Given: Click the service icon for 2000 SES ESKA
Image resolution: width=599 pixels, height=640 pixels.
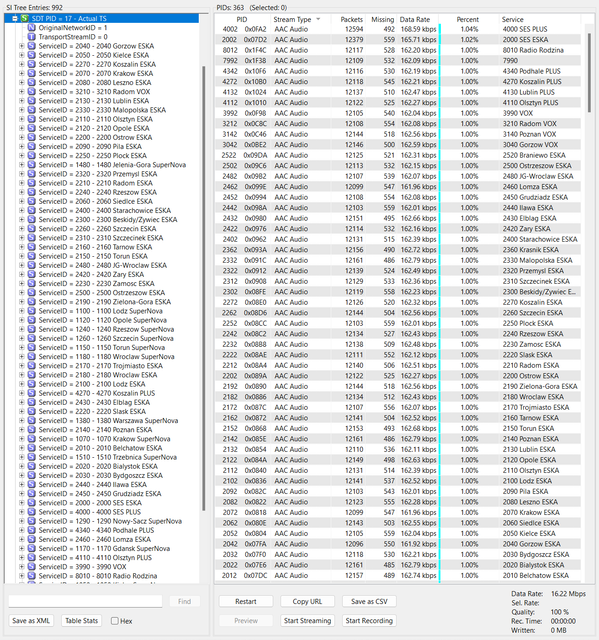Looking at the screenshot, I should [31, 502].
